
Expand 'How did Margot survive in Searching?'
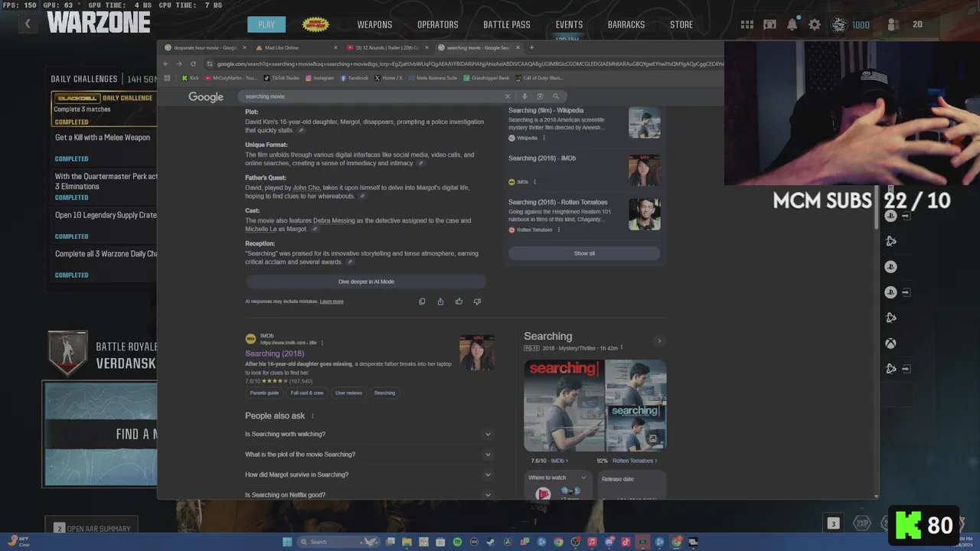tap(368, 474)
